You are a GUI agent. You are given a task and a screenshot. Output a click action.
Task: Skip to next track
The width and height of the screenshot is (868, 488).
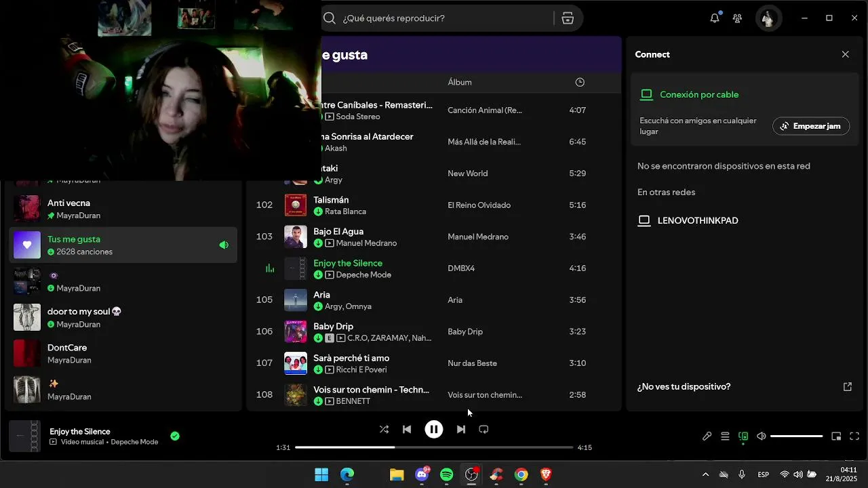coord(461,429)
